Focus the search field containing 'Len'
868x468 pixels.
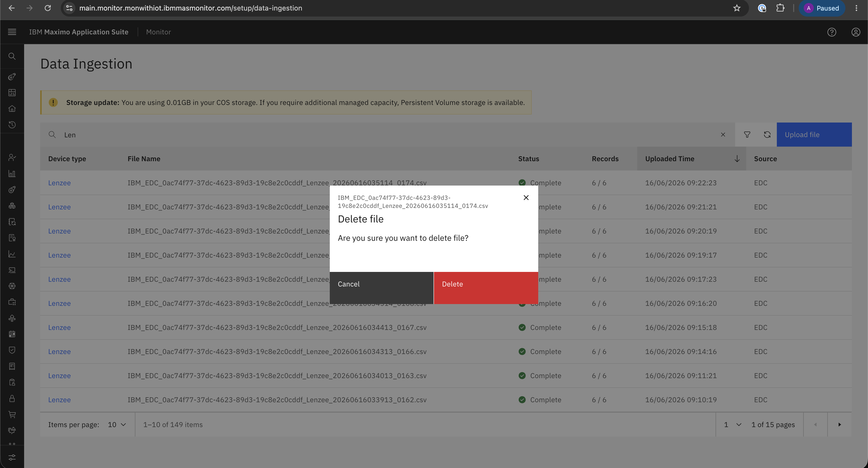[x=388, y=135]
